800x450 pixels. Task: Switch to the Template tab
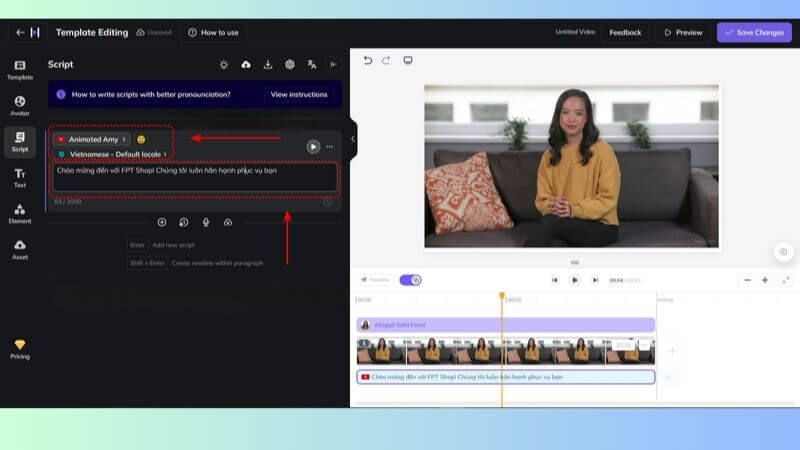19,69
